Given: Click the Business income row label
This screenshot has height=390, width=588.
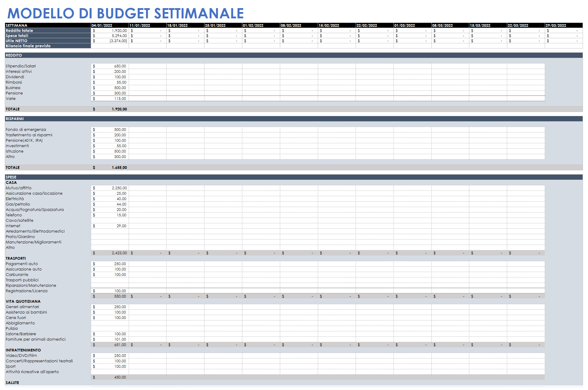Looking at the screenshot, I should [x=13, y=88].
